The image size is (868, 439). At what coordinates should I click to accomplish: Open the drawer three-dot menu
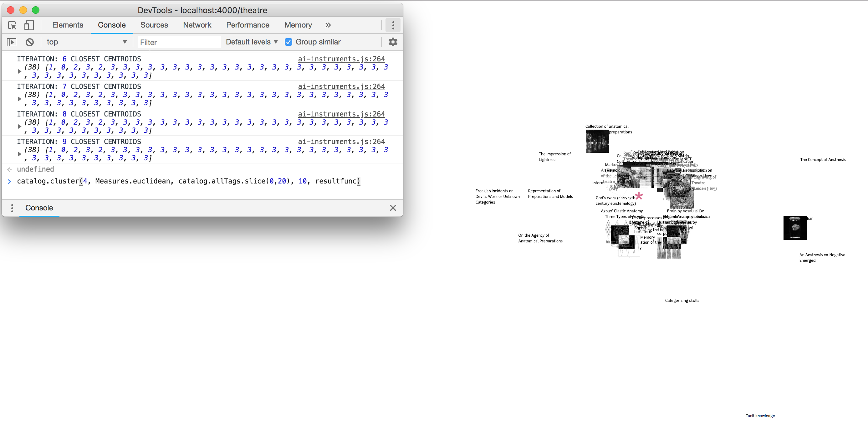tap(12, 208)
